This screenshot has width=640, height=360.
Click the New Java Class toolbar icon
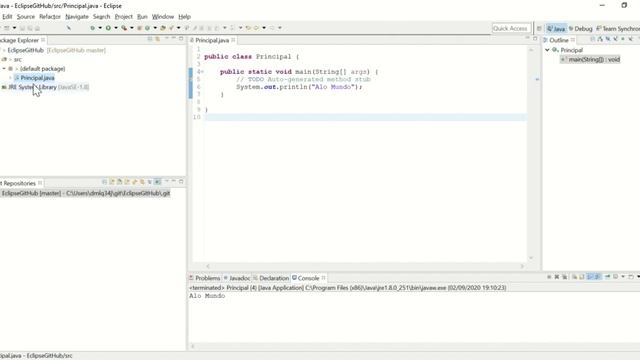coord(147,28)
